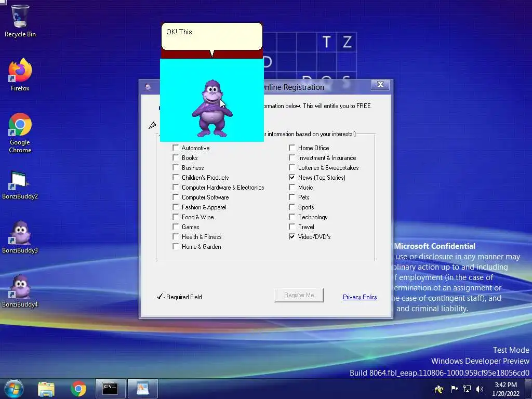Click the registration dialog title bar icon
This screenshot has width=532, height=399.
point(148,87)
